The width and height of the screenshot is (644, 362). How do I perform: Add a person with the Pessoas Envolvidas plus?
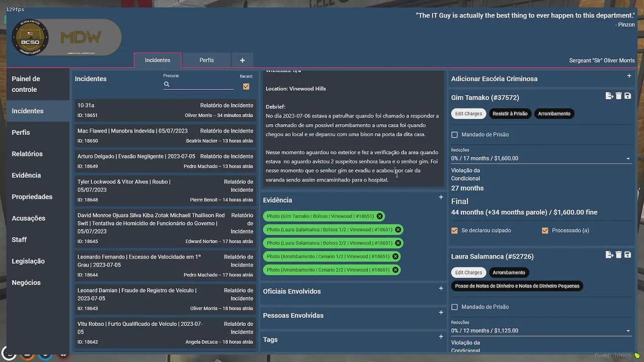point(441,312)
